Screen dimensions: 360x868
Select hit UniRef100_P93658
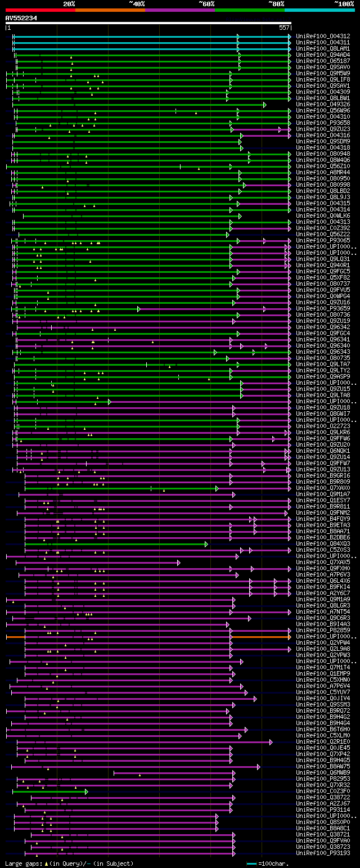tap(323, 123)
